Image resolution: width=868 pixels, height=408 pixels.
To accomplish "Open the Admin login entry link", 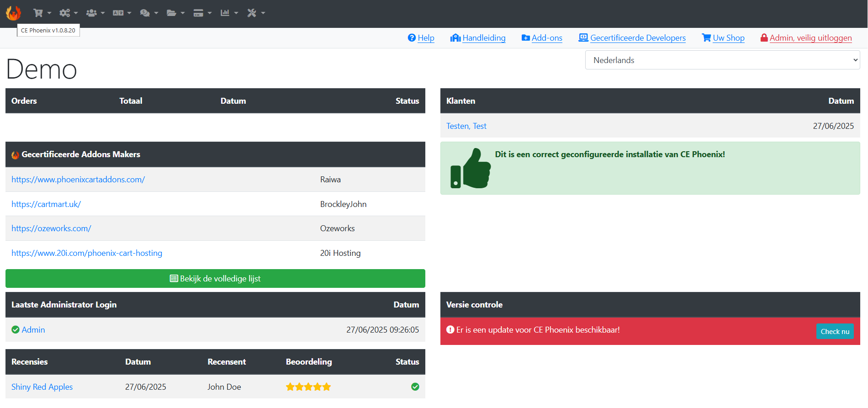I will click(33, 330).
